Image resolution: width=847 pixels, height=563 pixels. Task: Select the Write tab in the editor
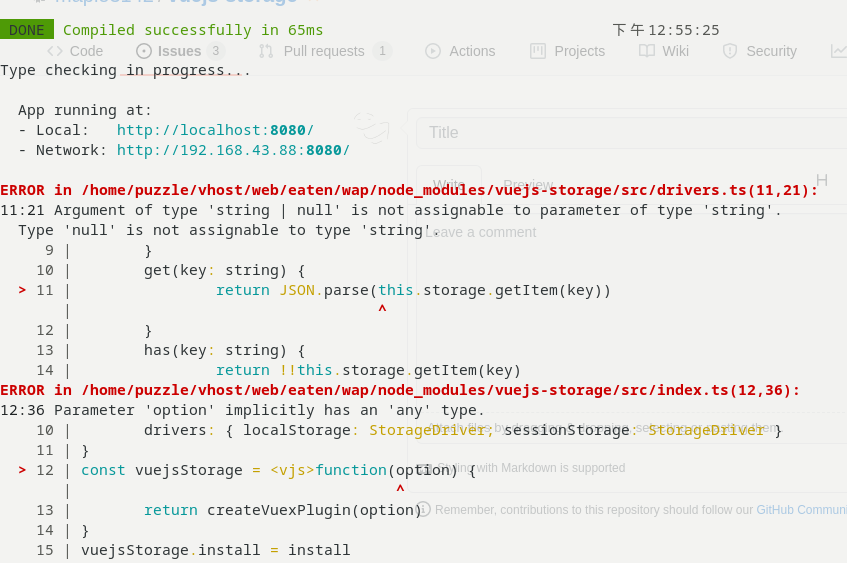(x=449, y=184)
